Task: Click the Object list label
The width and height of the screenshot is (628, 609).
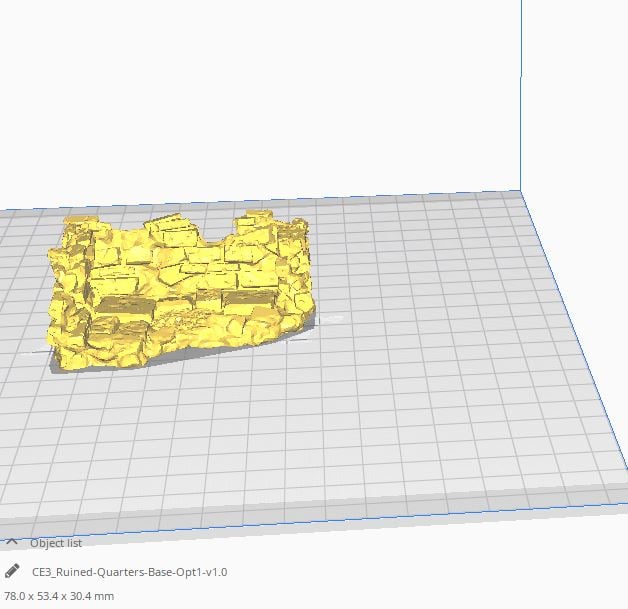Action: [55, 543]
